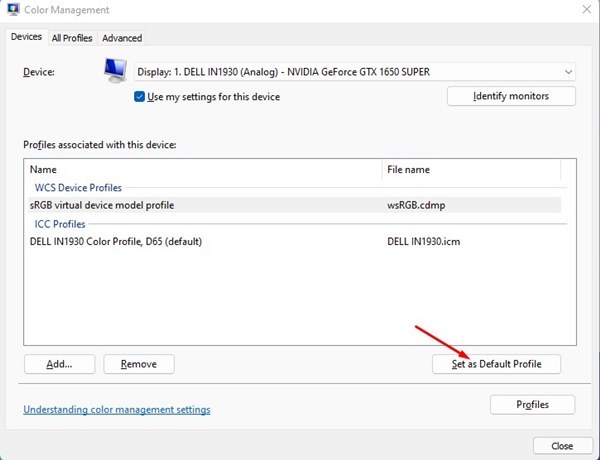Sort profiles by Name column header
The image size is (600, 460).
coord(200,170)
